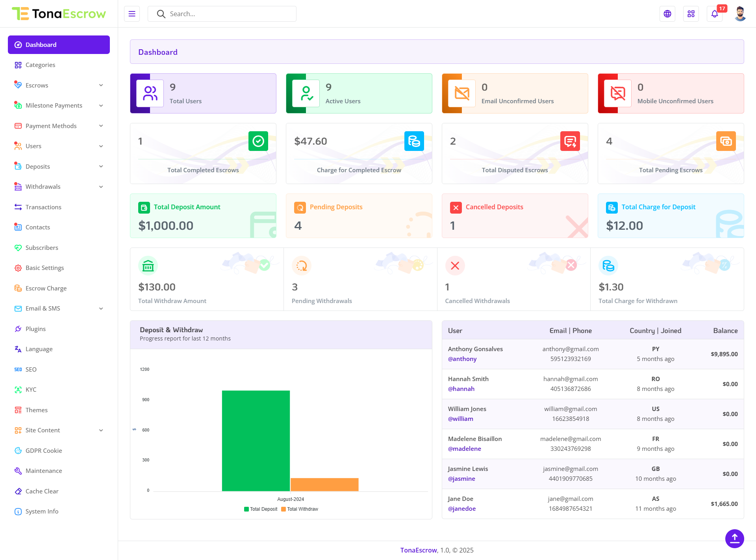The width and height of the screenshot is (756, 560).
Task: Open the quick-access grid icon in header
Action: tap(691, 14)
